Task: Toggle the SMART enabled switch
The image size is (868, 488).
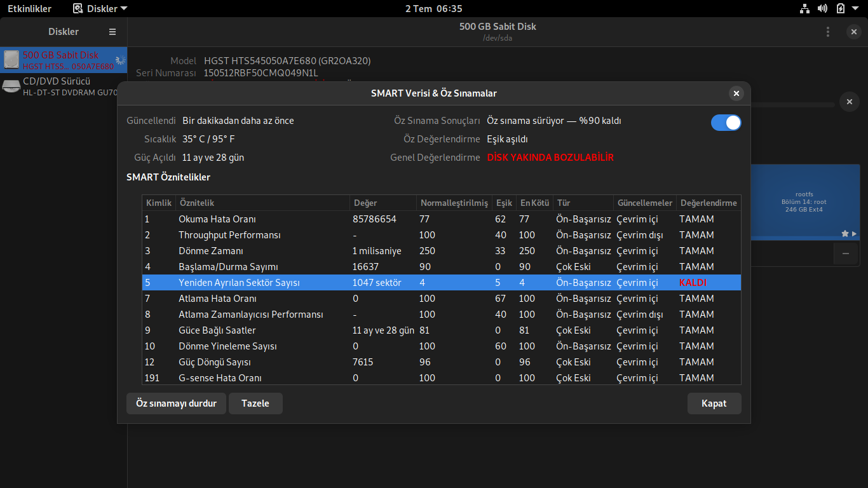Action: (x=726, y=123)
